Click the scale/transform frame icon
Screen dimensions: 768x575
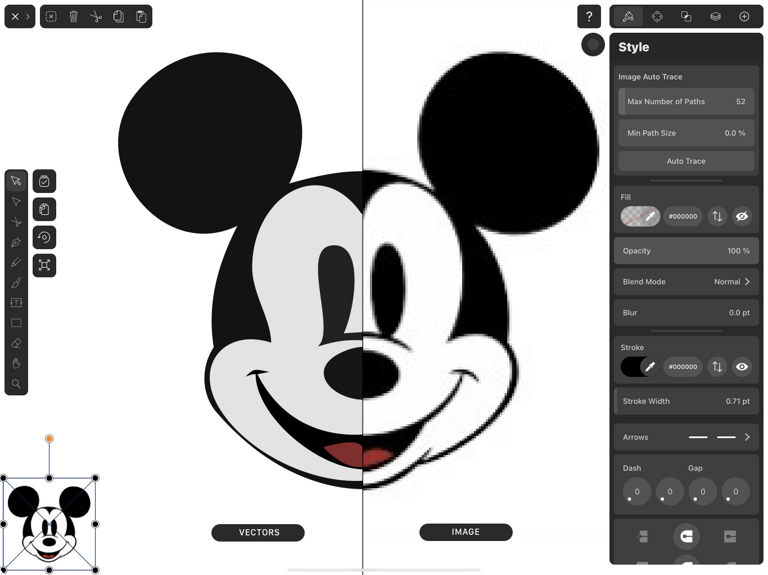coord(44,265)
